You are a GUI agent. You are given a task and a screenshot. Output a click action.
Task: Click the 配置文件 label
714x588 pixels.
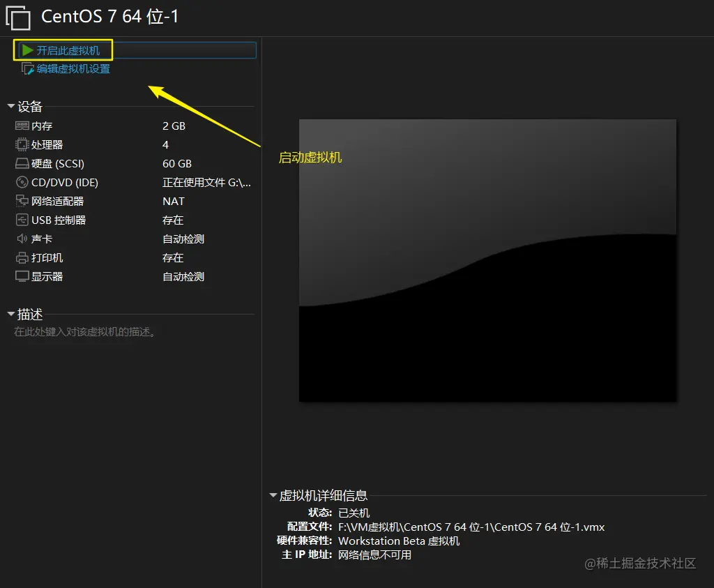pyautogui.click(x=310, y=527)
